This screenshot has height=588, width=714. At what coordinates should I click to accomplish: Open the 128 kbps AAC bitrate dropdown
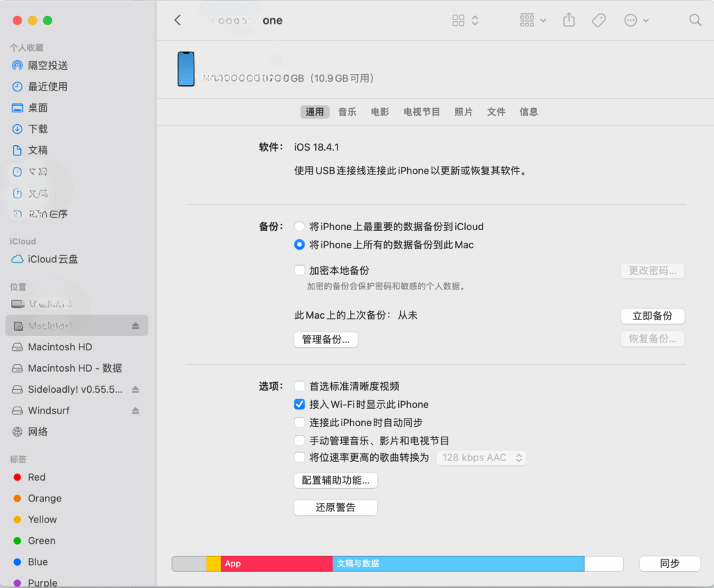pyautogui.click(x=481, y=458)
